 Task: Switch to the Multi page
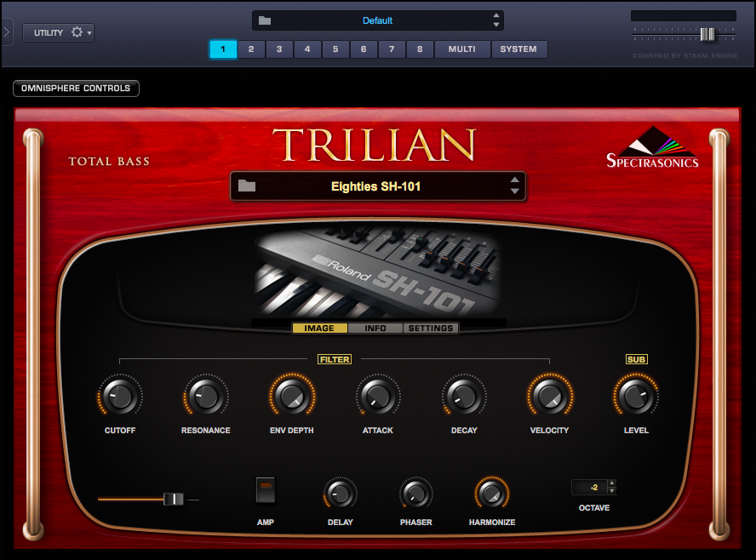coord(462,49)
